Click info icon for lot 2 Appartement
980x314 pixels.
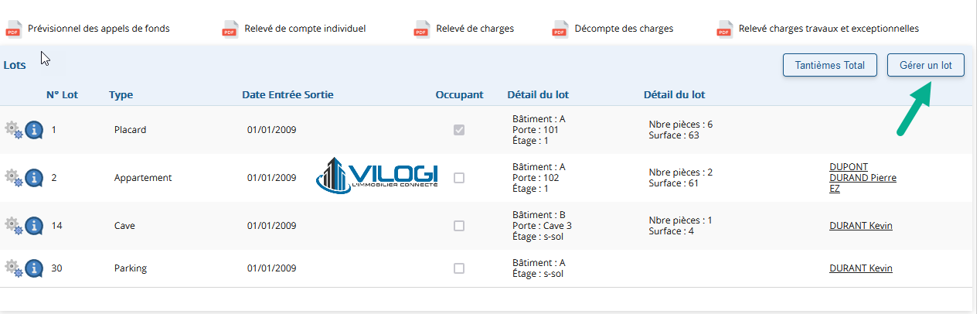click(34, 178)
